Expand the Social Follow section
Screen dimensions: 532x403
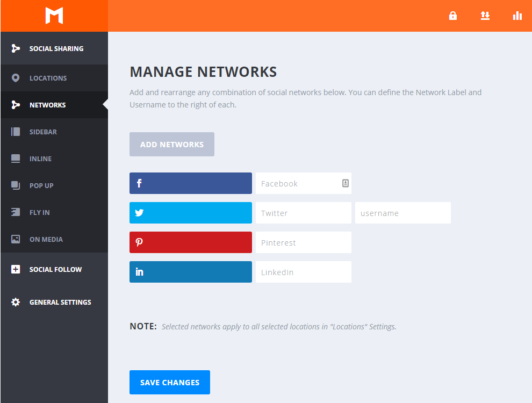[55, 269]
